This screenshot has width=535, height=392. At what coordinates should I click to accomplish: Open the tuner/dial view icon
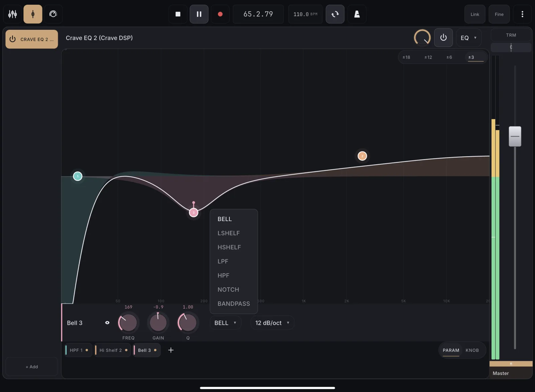(x=53, y=14)
